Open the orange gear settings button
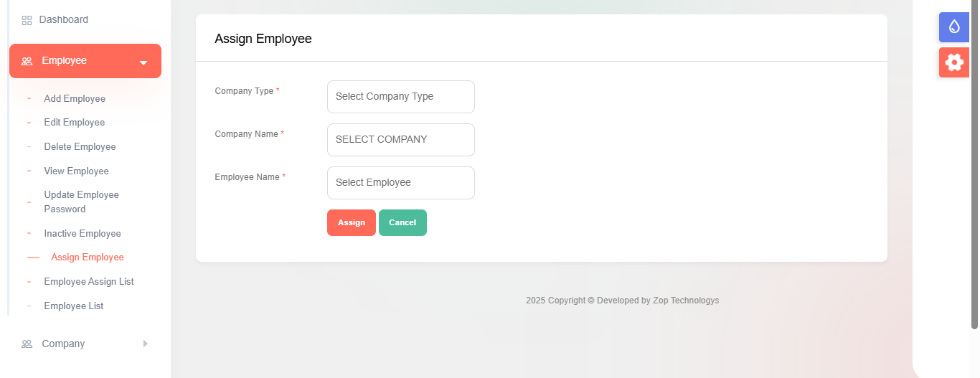Viewport: 980px width, 378px height. [953, 62]
